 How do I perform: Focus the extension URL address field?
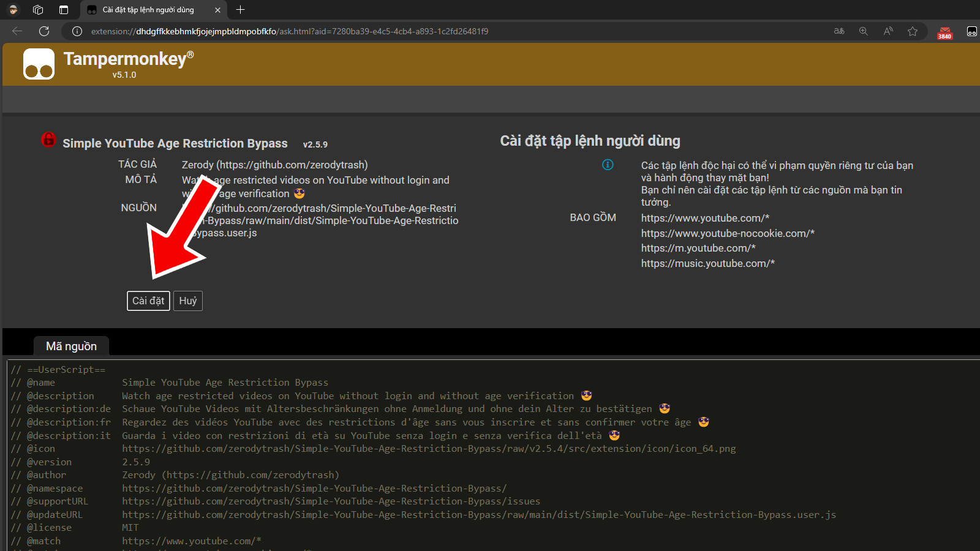290,31
